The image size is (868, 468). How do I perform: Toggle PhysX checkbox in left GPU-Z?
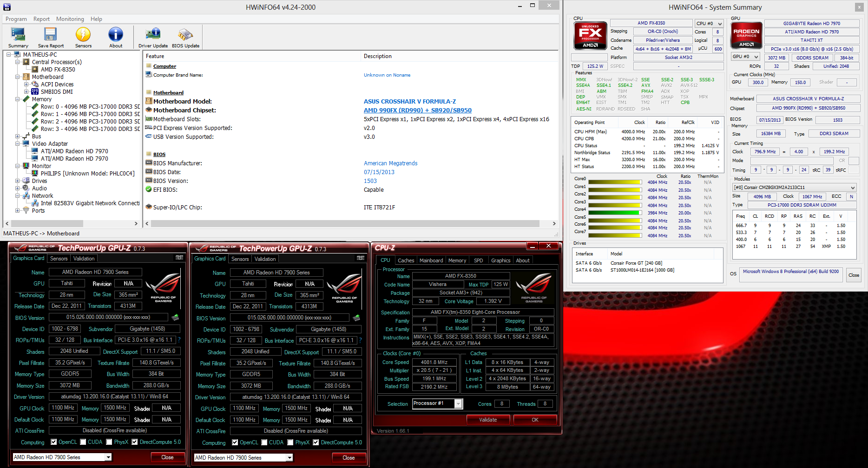[109, 442]
